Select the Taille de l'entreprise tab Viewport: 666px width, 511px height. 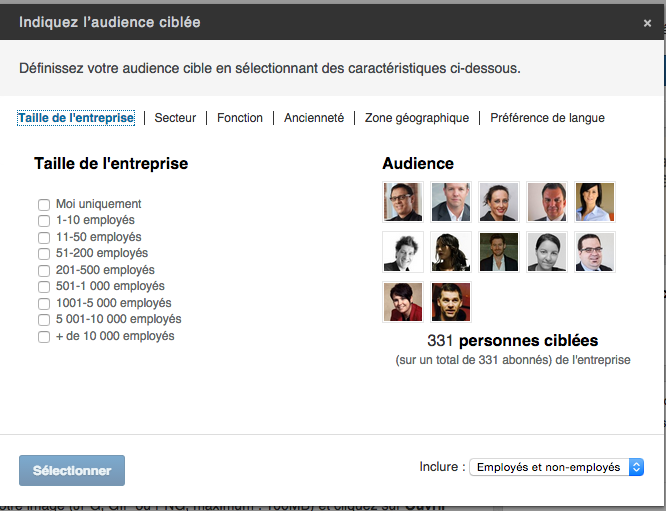pyautogui.click(x=76, y=118)
